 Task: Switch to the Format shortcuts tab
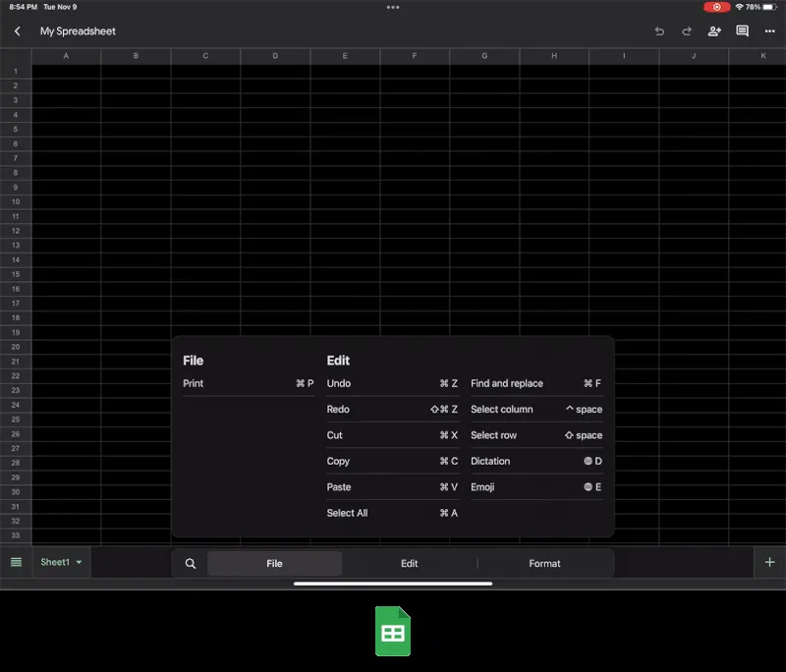pos(544,564)
